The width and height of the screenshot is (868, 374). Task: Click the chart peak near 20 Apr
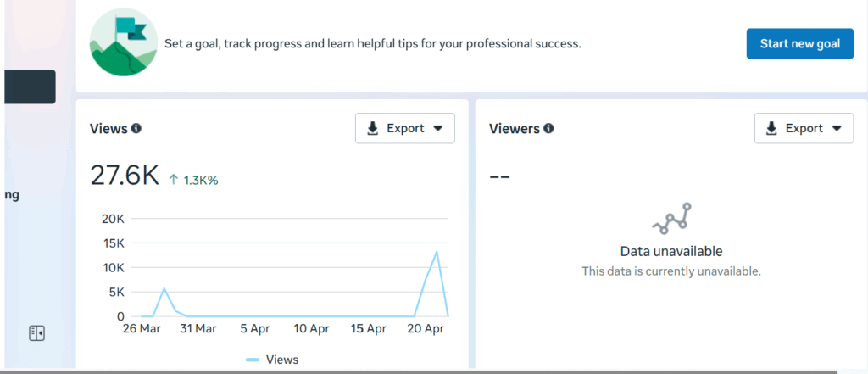tap(436, 252)
